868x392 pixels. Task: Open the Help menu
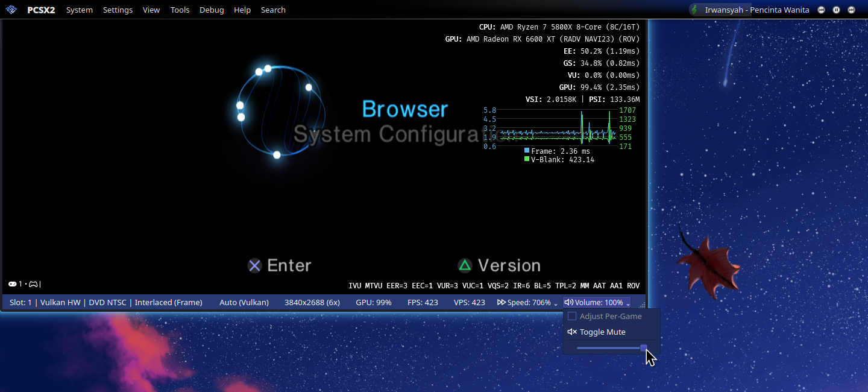242,10
